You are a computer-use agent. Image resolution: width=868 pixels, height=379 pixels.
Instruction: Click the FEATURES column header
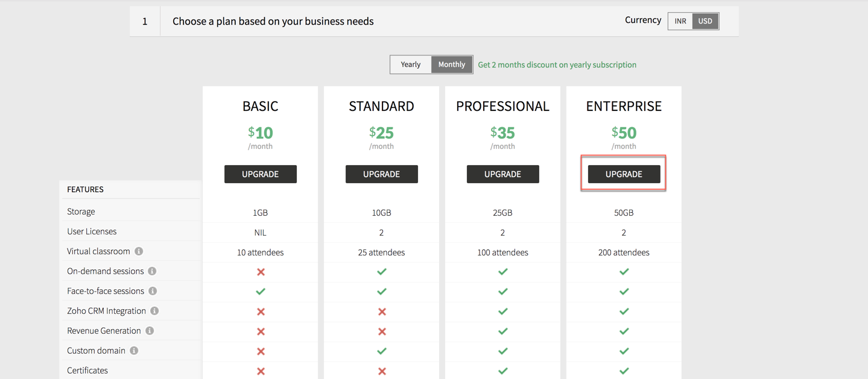86,189
